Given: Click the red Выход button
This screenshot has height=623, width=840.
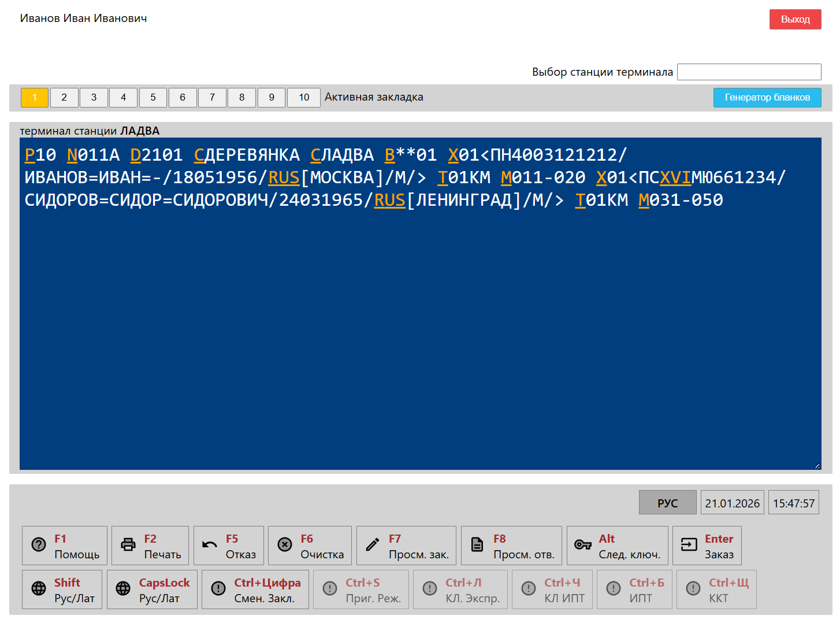Looking at the screenshot, I should click(x=795, y=20).
